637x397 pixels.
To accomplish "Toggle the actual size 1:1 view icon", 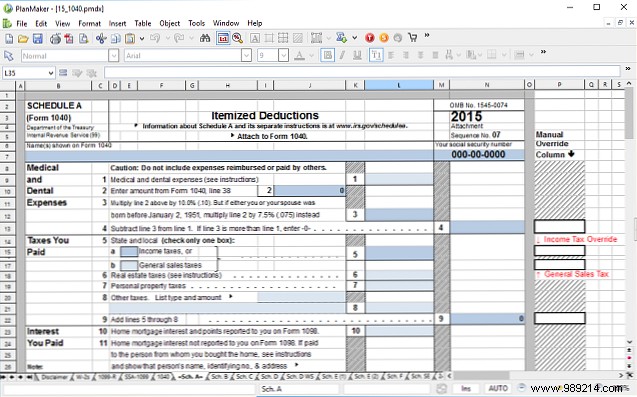I will tap(223, 38).
